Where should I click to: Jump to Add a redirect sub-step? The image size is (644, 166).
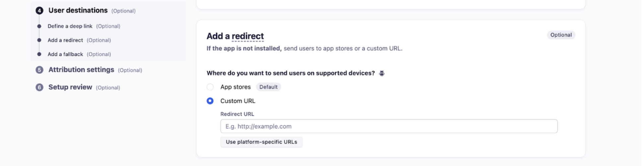(65, 40)
